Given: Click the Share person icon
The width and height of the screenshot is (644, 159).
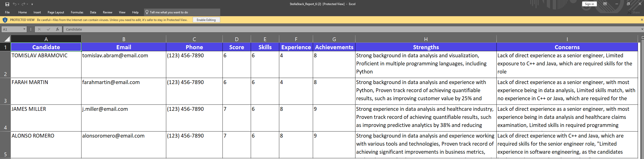Looking at the screenshot, I should (630, 12).
